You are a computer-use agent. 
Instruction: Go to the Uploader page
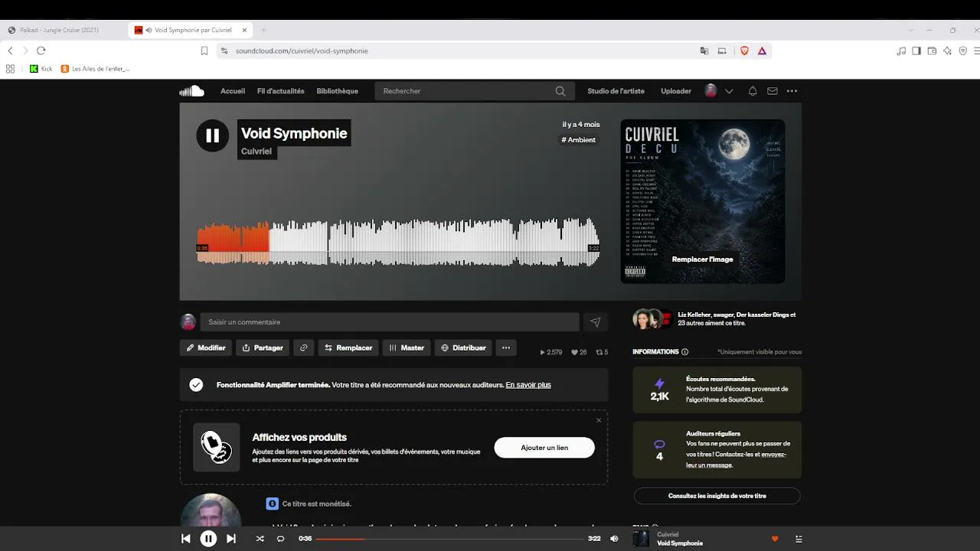coord(676,91)
